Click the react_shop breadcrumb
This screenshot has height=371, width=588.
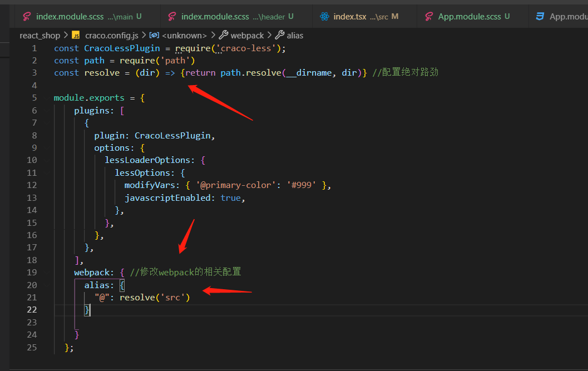(39, 36)
